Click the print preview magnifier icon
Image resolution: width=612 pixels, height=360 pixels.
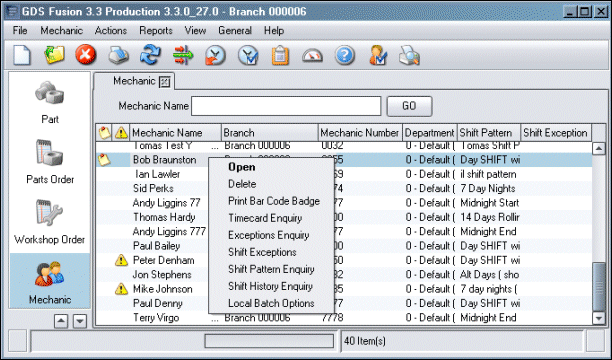[x=409, y=55]
